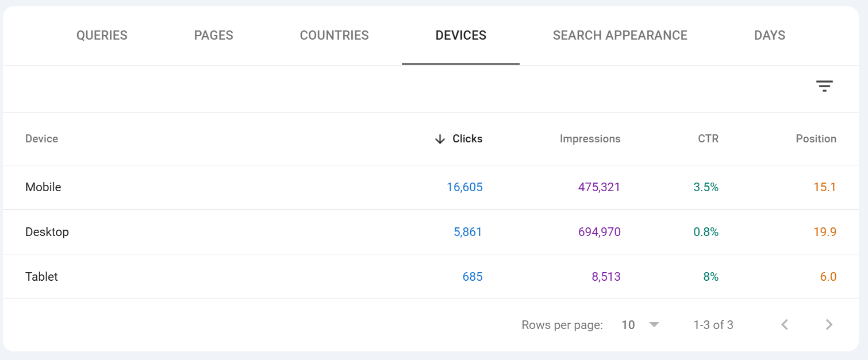Open the filter rows icon
The height and width of the screenshot is (360, 868).
coord(824,87)
